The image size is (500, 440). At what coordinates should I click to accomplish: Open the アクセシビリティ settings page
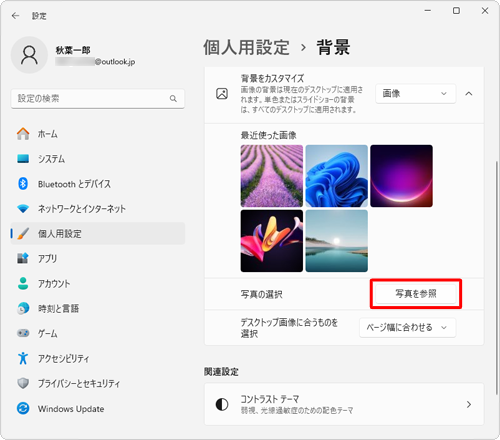[98, 358]
